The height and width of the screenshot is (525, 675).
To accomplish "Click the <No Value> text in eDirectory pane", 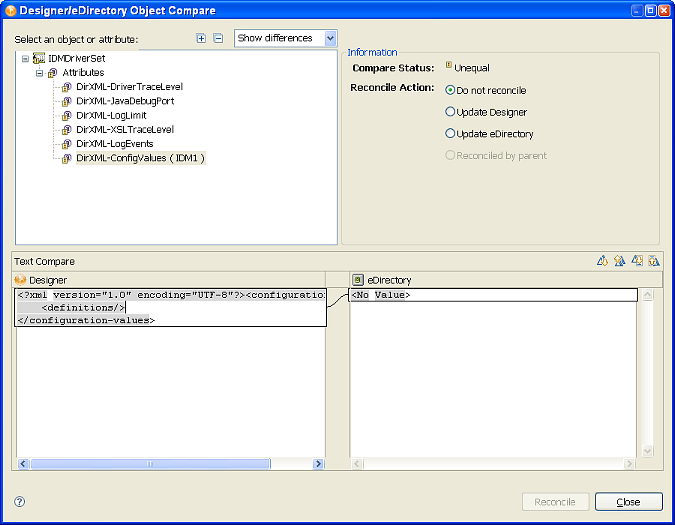I will pos(381,295).
